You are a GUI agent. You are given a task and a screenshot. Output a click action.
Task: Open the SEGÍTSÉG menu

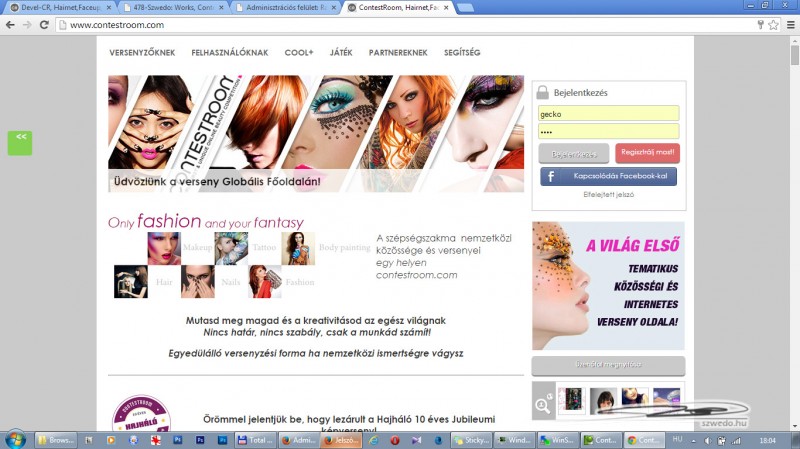click(x=462, y=53)
